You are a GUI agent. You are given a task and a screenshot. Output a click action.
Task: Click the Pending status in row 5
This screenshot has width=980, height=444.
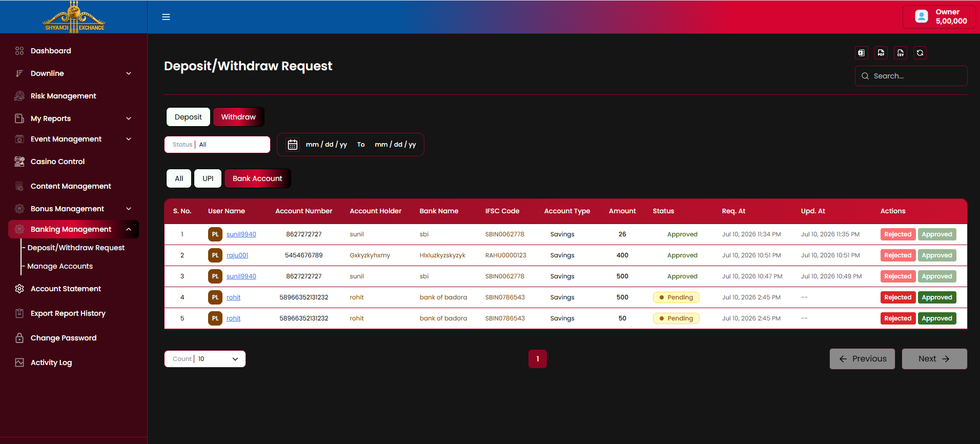[676, 318]
